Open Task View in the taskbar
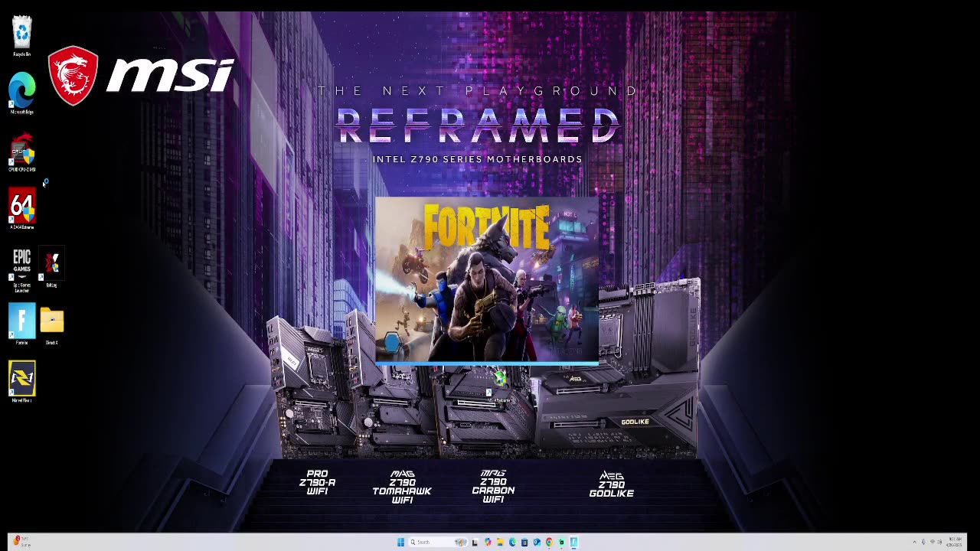 click(x=475, y=542)
